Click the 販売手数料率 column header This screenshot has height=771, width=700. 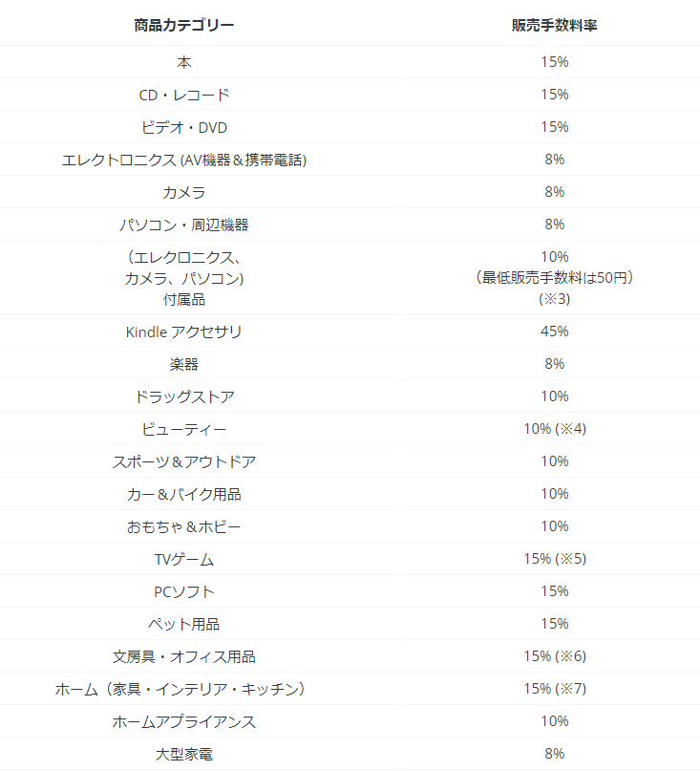pyautogui.click(x=554, y=25)
